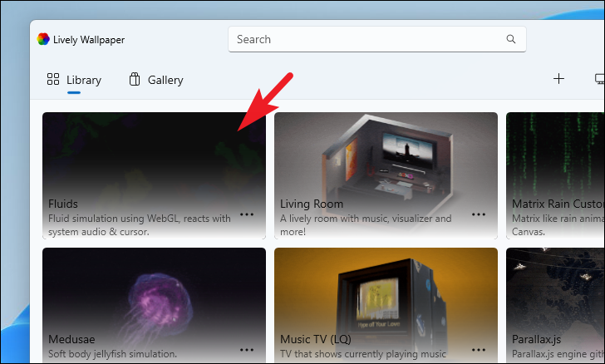Open the display control panel monitor icon
This screenshot has height=364, width=605.
(600, 79)
